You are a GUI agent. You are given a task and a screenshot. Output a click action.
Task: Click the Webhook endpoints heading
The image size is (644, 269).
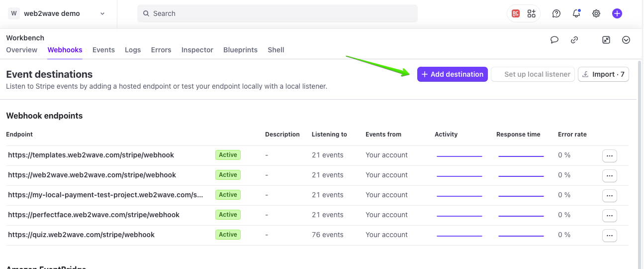click(x=44, y=116)
